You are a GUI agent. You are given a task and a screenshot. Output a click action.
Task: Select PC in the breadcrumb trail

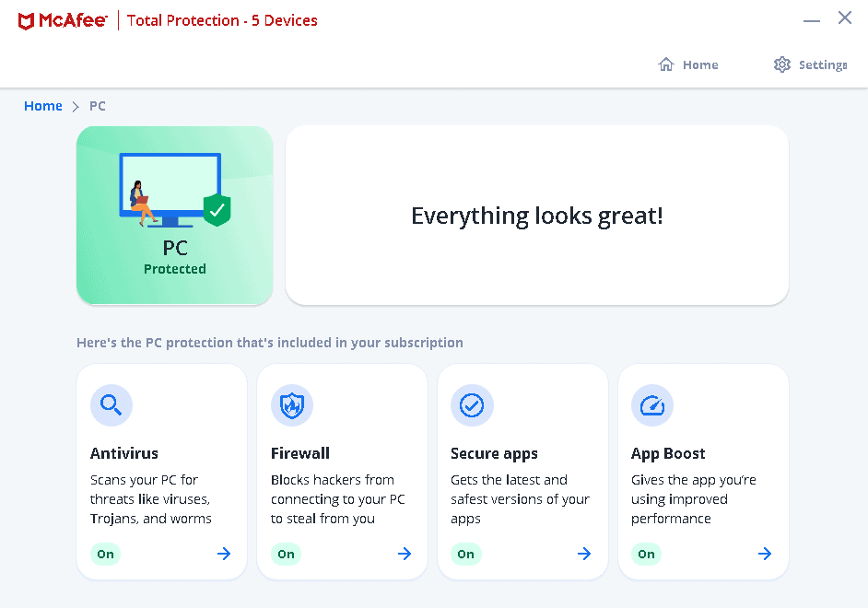pos(97,106)
